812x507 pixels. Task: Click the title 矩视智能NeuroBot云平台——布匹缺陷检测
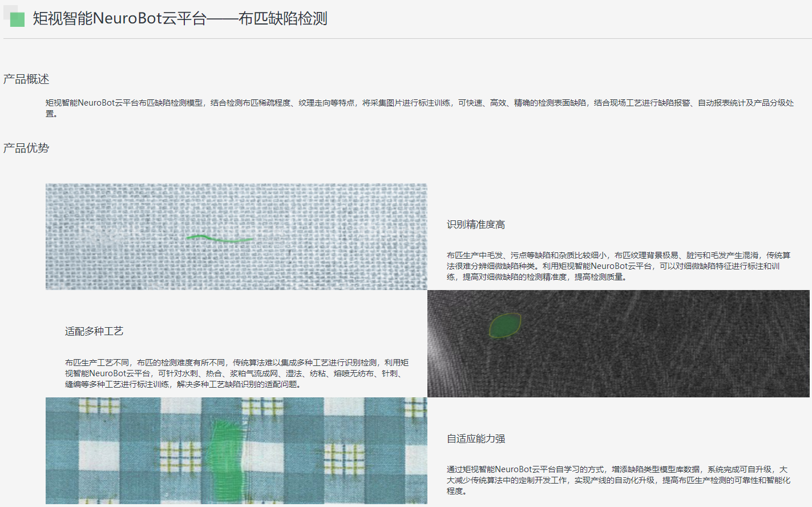click(x=180, y=19)
